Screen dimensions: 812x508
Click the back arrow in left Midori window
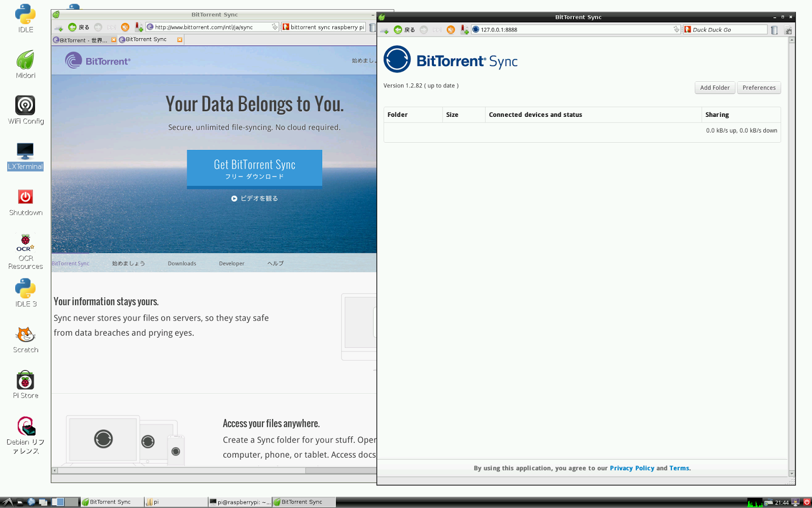(73, 27)
